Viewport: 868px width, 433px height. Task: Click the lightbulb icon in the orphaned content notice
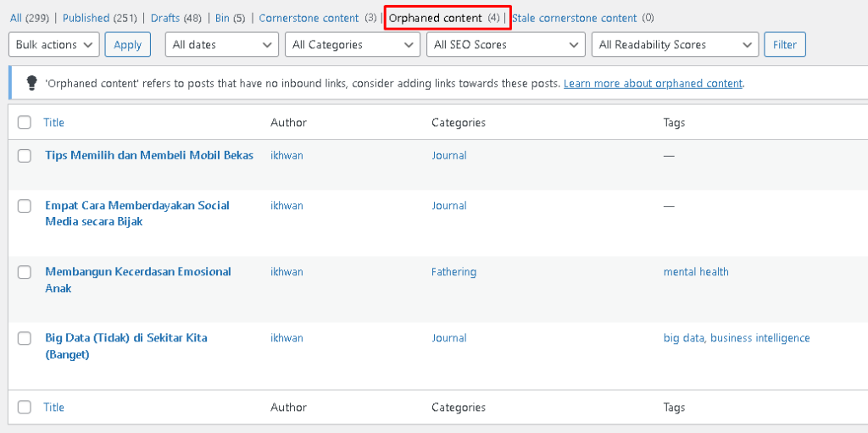[31, 83]
